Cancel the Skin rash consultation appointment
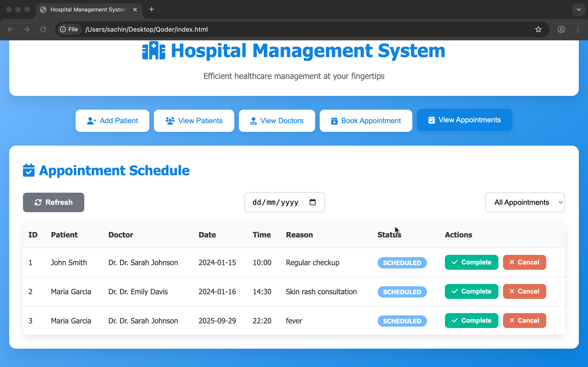Image resolution: width=588 pixels, height=367 pixels. click(524, 291)
